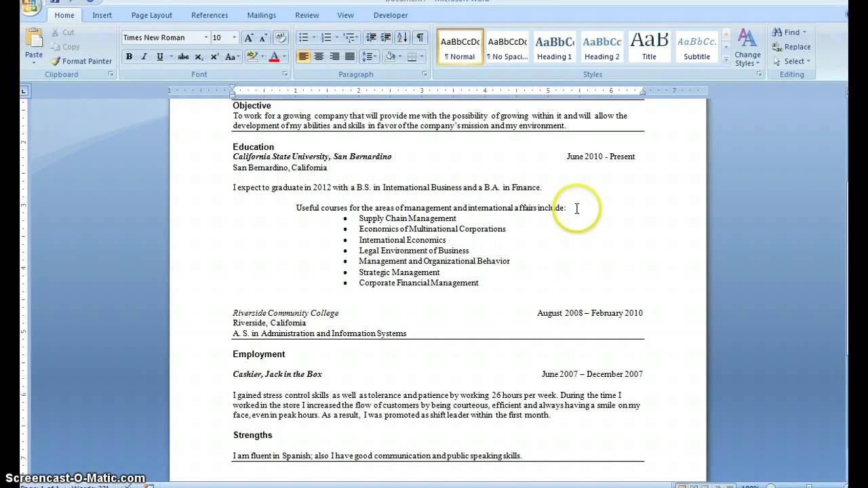Viewport: 868px width, 488px height.
Task: Expand the Paragraph dialog launcher
Action: [425, 74]
